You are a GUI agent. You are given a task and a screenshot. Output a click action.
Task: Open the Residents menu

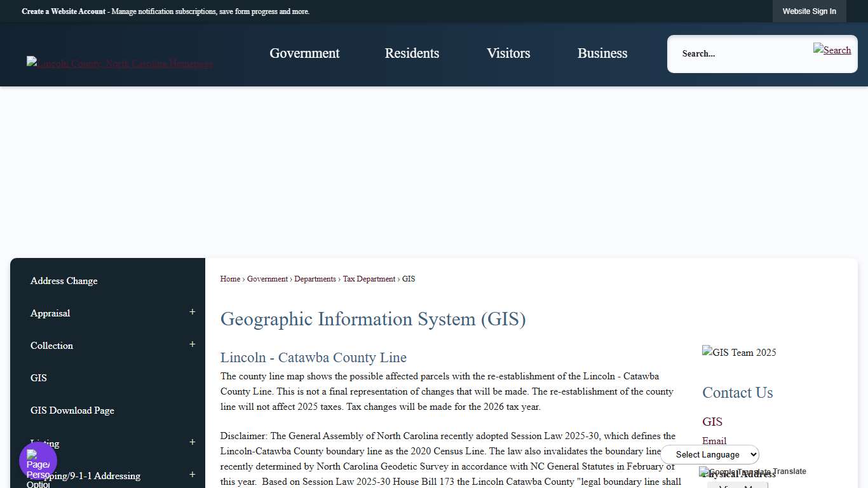(x=412, y=53)
